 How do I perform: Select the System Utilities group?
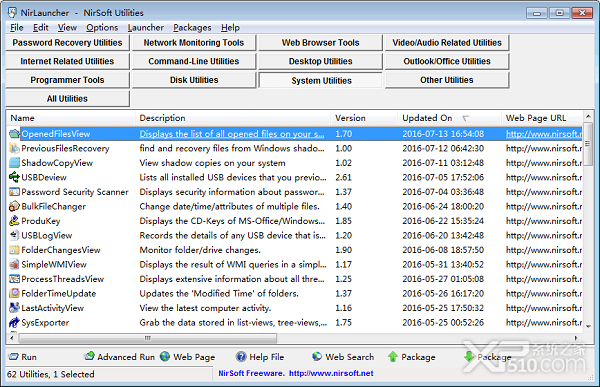point(320,80)
